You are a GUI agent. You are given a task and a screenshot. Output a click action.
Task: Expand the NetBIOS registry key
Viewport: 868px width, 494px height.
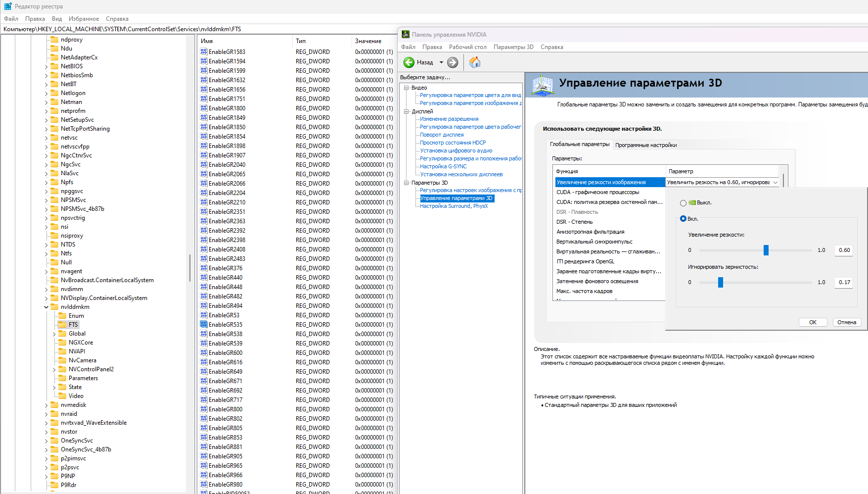point(46,66)
